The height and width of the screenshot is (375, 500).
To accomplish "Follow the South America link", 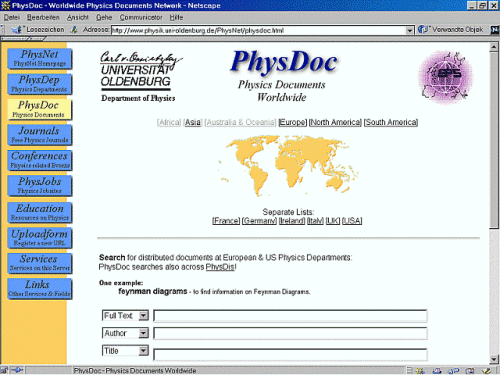I will [391, 122].
